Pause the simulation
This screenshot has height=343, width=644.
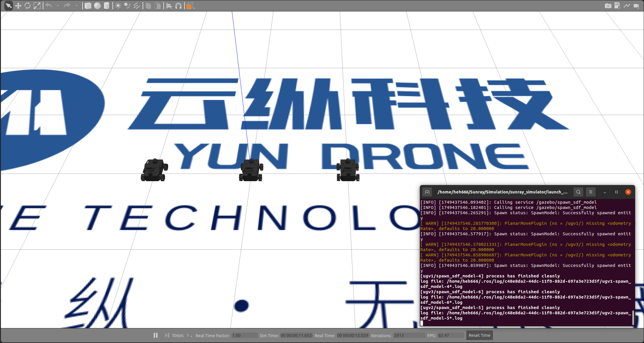(x=155, y=335)
